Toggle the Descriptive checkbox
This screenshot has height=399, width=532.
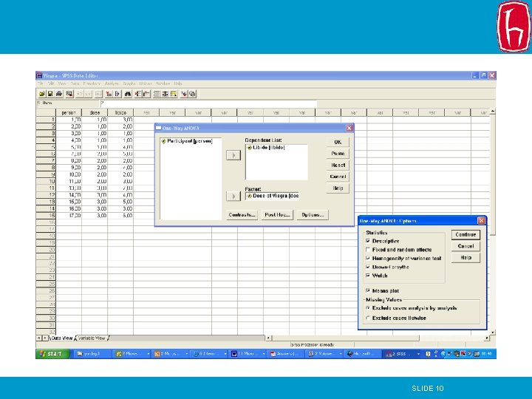click(368, 241)
